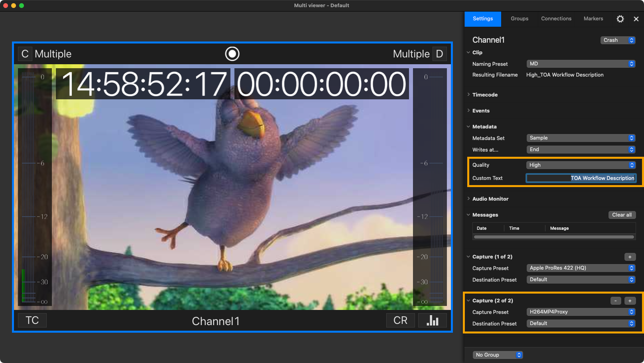644x363 pixels.
Task: Click the CR button in viewer
Action: 401,320
